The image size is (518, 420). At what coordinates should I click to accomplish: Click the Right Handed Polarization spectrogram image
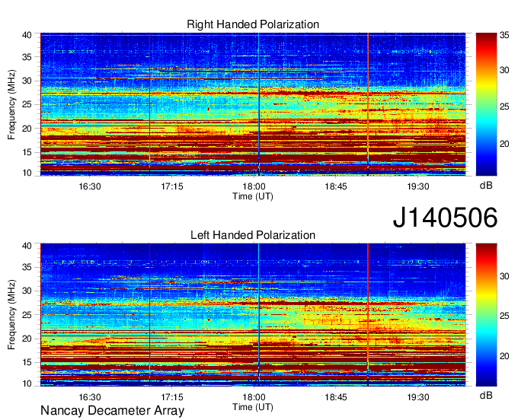pyautogui.click(x=253, y=104)
